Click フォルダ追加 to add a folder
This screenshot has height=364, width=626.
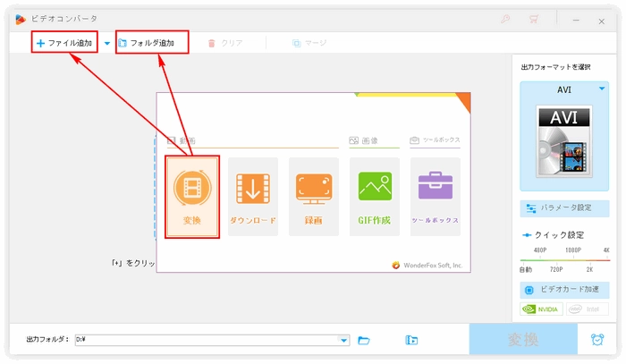click(153, 42)
